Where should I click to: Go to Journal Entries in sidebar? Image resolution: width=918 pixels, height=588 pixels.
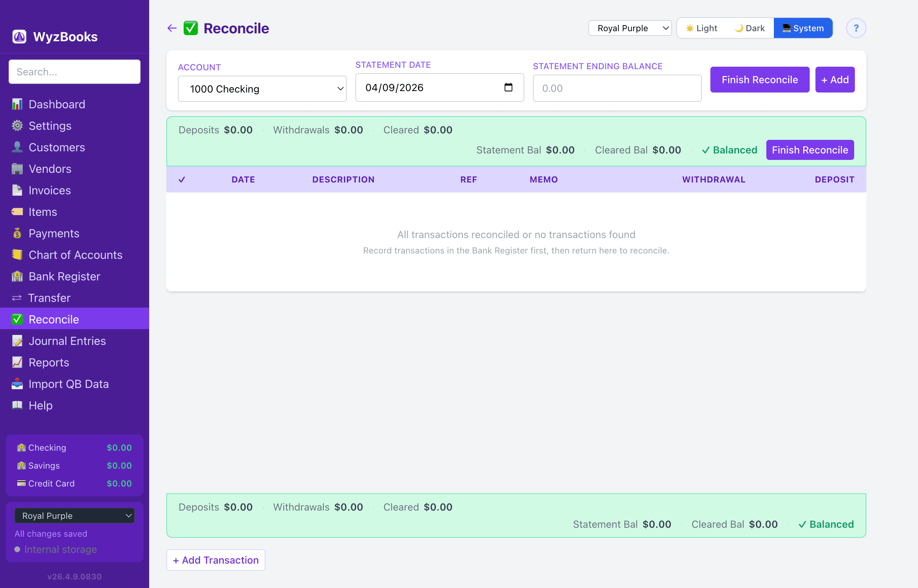click(67, 341)
